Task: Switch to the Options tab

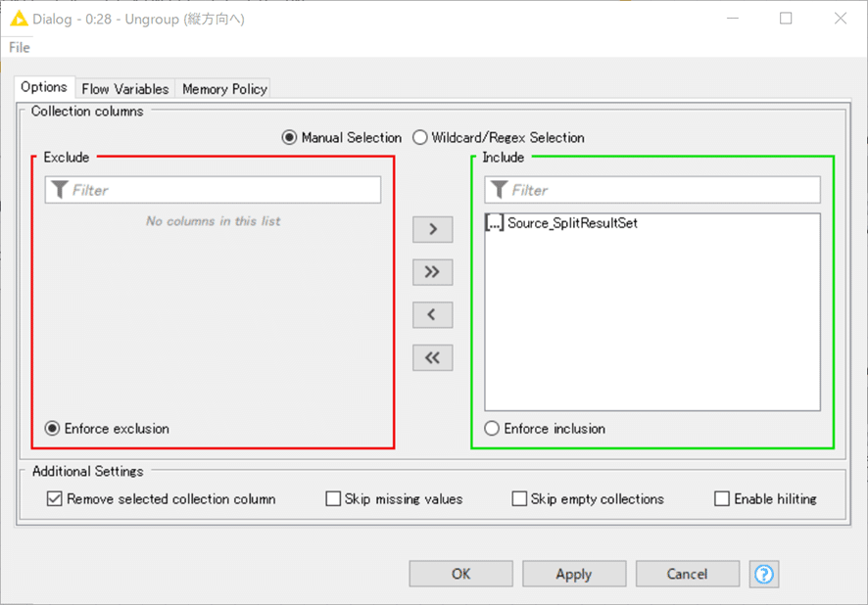Action: (44, 87)
